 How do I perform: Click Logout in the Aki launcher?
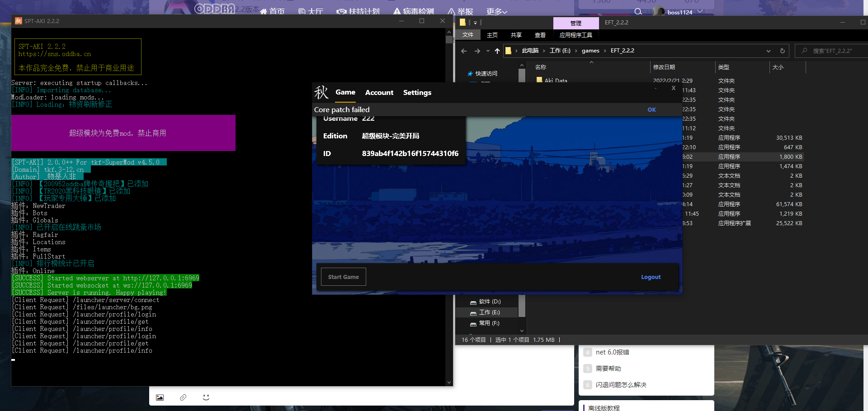[x=651, y=277]
